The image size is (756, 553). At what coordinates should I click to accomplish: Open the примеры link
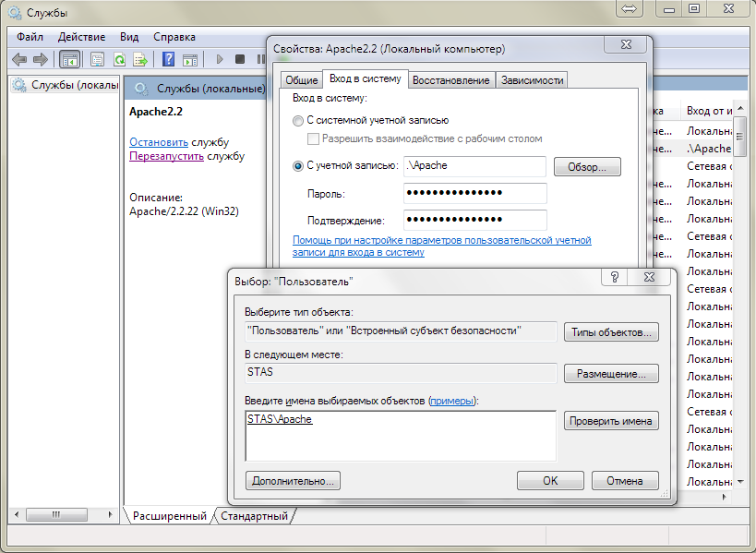451,401
